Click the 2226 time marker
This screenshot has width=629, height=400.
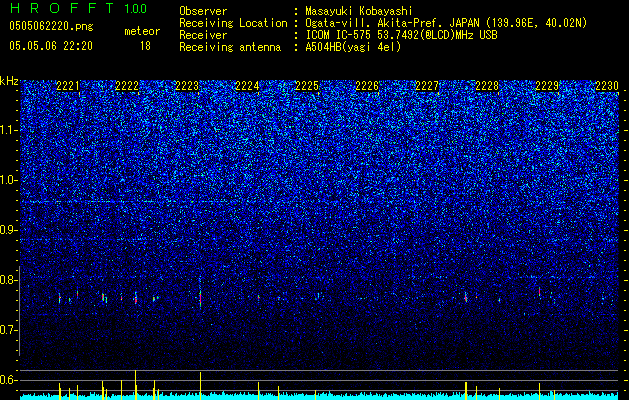(367, 86)
